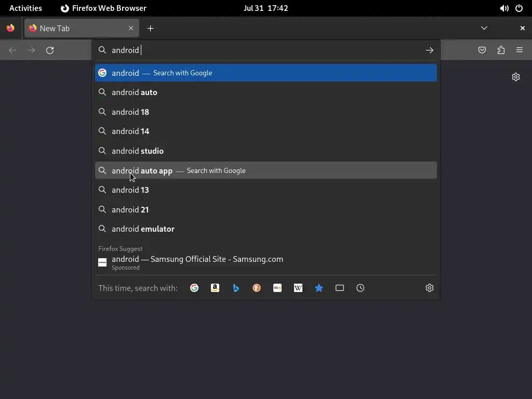Open the Pocket save icon in toolbar

tap(482, 50)
